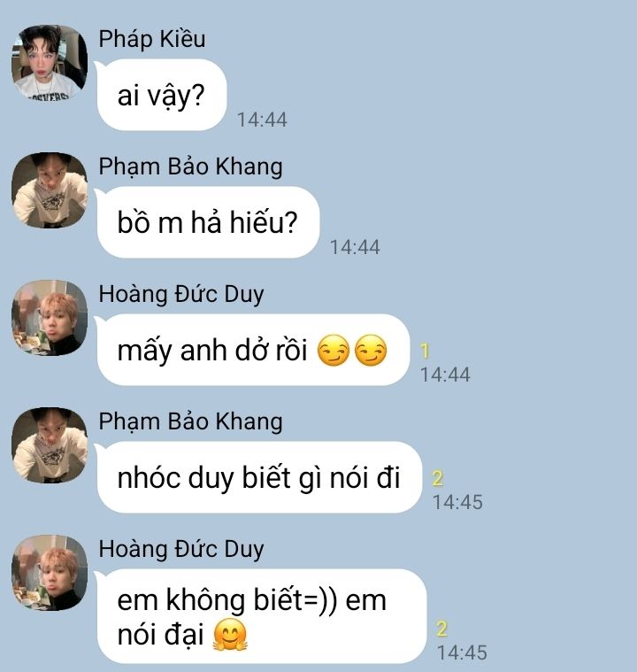Tap the read count '2' beside 'em nói đại' message
The height and width of the screenshot is (672, 637).
tap(442, 629)
